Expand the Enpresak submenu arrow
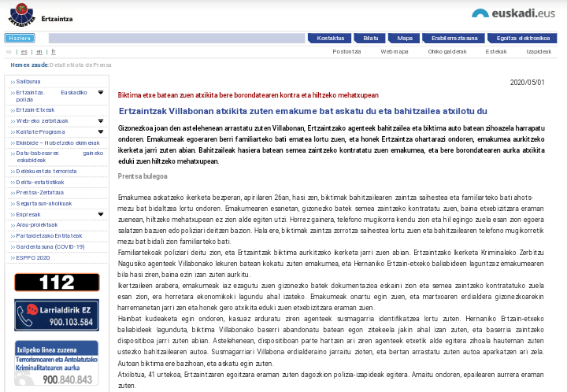Viewport: 567px width, 392px height. coord(101,214)
